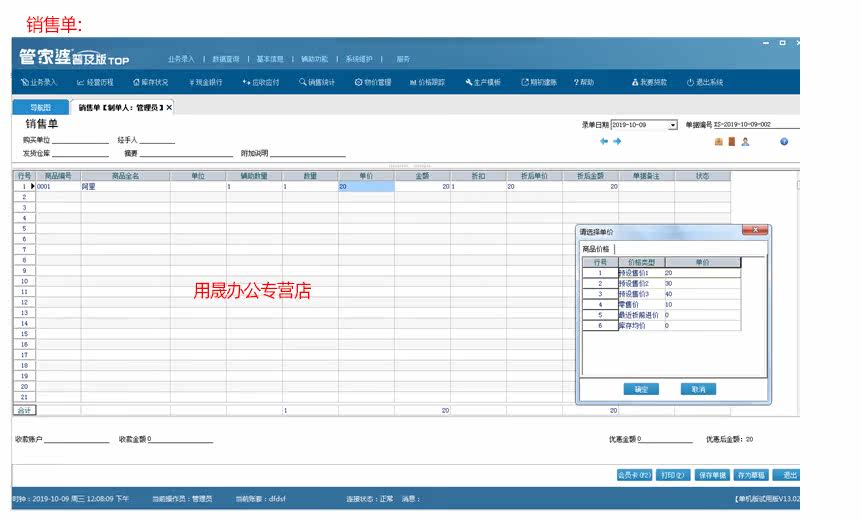Open the 服务 menu
The image size is (861, 520).
coord(403,59)
